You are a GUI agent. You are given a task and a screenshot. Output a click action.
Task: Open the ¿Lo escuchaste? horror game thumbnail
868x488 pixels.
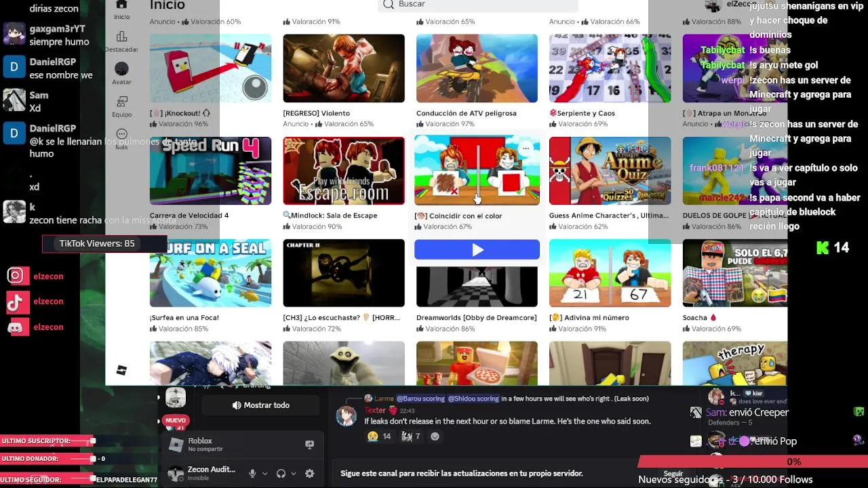344,273
